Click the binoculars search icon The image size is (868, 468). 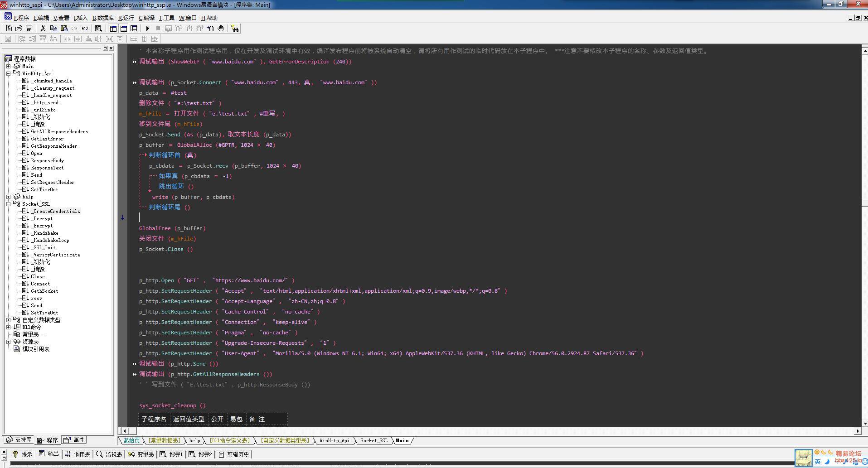235,29
